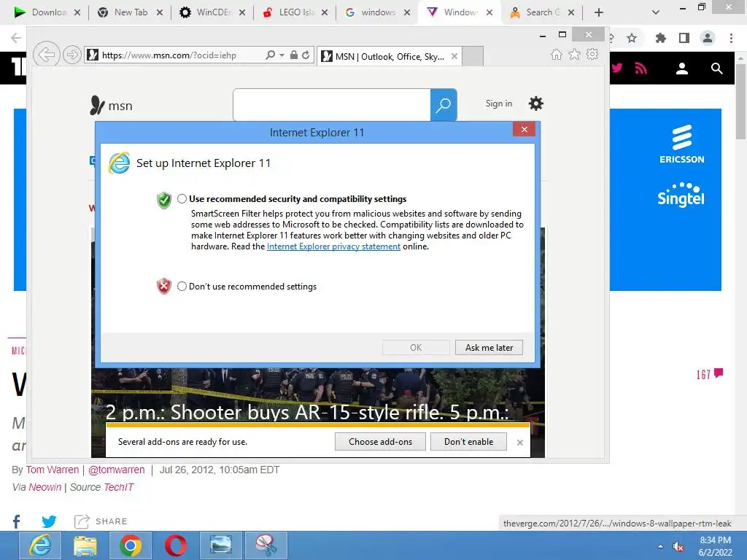Open IE Favorites star icon
Screen dimensions: 747x560
[x=575, y=54]
